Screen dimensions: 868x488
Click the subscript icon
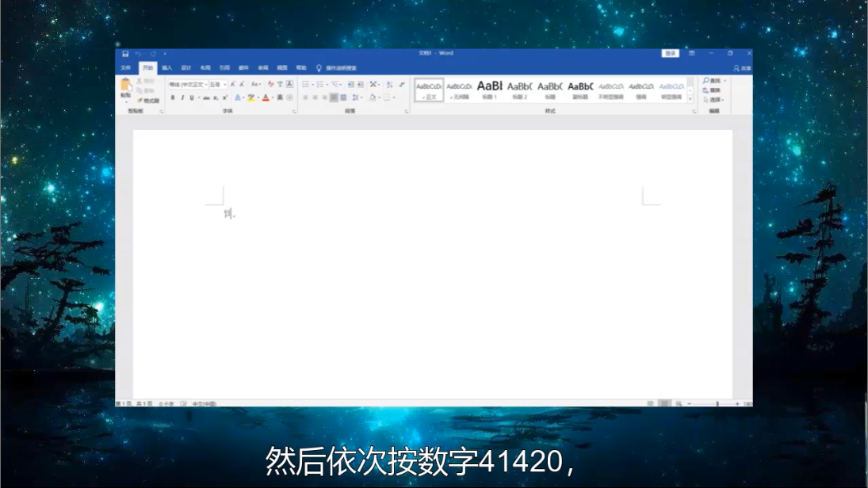pos(216,97)
